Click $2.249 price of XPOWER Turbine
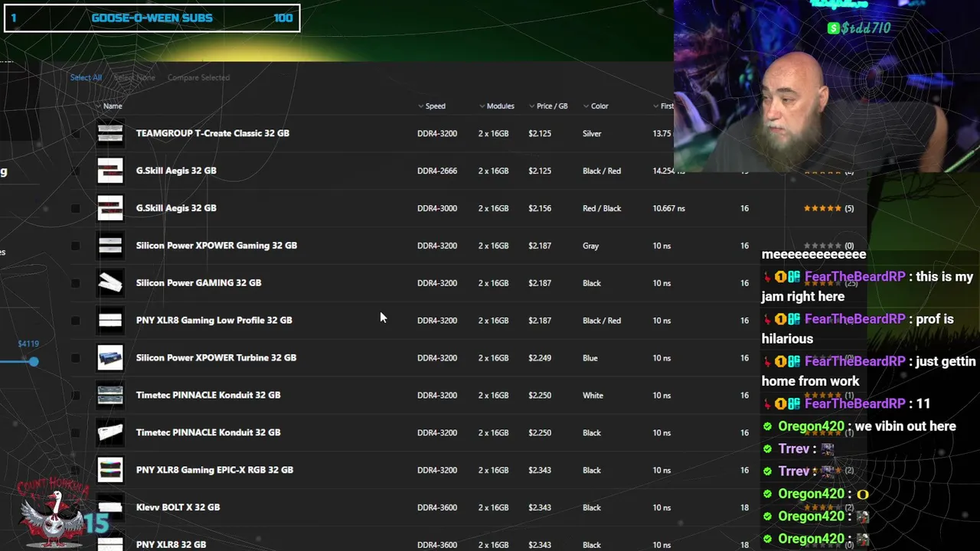980x551 pixels. coord(540,357)
